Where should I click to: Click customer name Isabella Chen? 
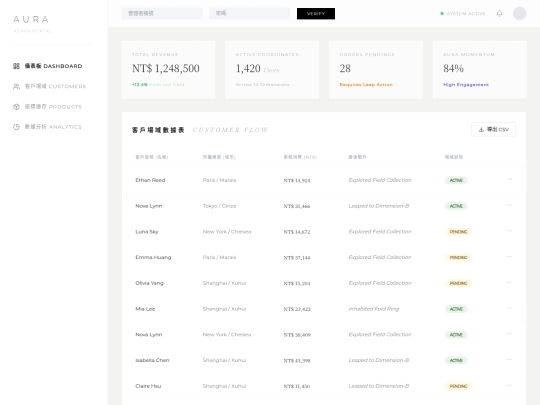(x=152, y=360)
